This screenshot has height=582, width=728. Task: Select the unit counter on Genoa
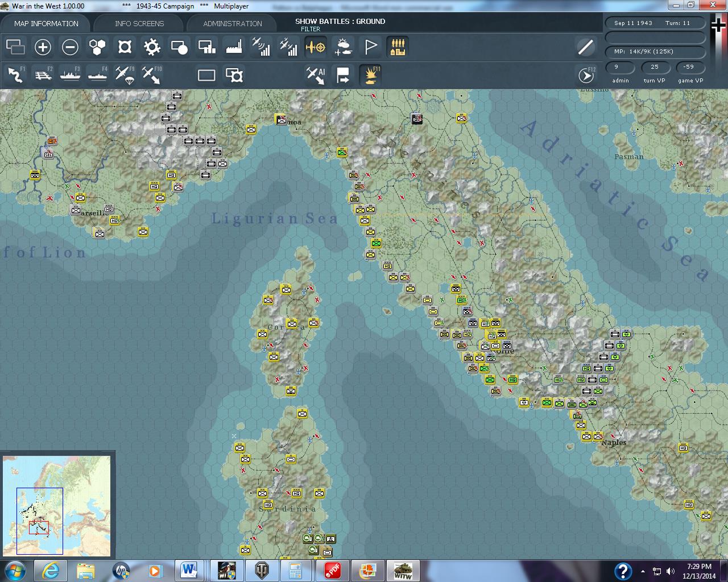(280, 119)
